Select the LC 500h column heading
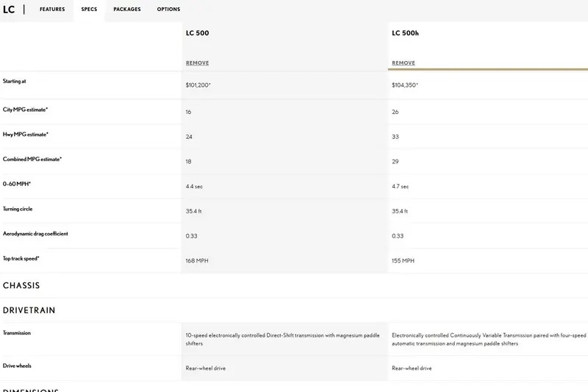Screen dimensions: 588x392 (x=406, y=33)
